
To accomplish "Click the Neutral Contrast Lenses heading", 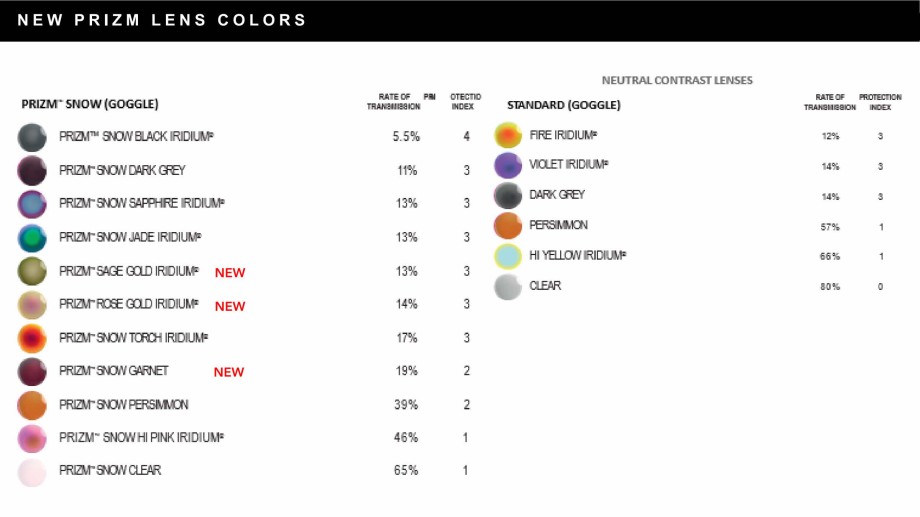I will click(x=677, y=80).
